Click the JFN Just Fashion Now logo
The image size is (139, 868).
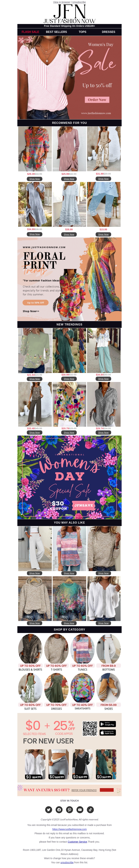[69, 14]
